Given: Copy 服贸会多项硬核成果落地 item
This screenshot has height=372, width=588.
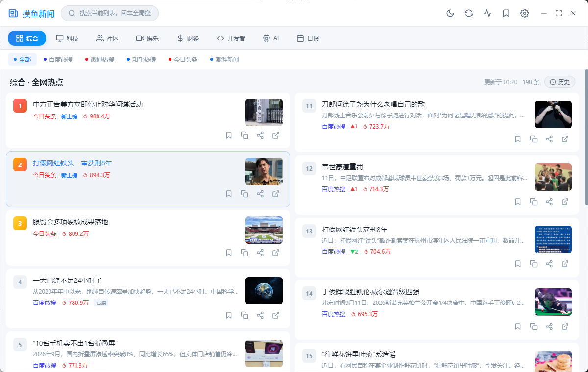Looking at the screenshot, I should pyautogui.click(x=245, y=253).
